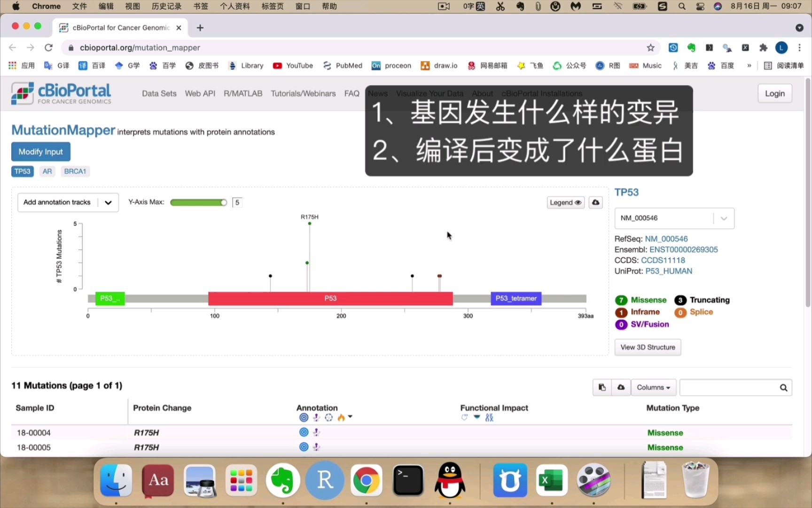Select TP53 gene tab
This screenshot has width=812, height=508.
click(x=23, y=171)
